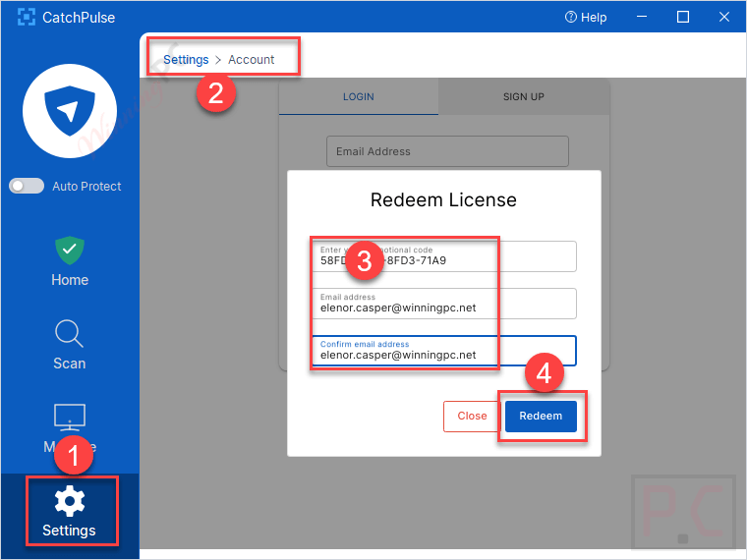Switch to the LOGIN tab
This screenshot has width=747, height=560.
pos(358,96)
